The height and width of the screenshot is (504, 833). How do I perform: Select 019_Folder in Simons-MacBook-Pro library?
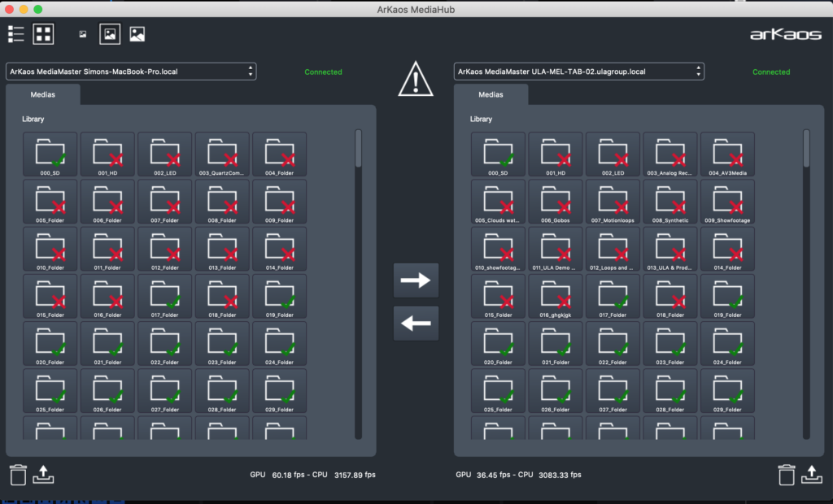point(280,296)
